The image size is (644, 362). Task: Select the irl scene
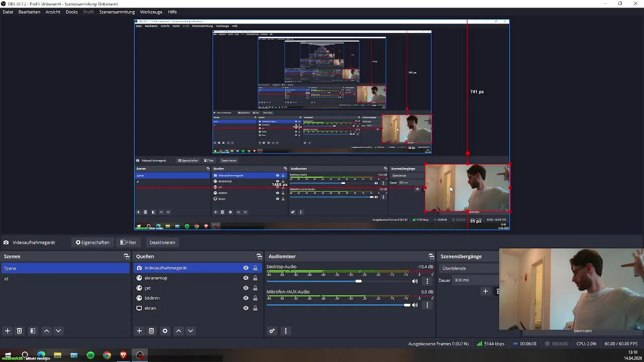(x=65, y=279)
